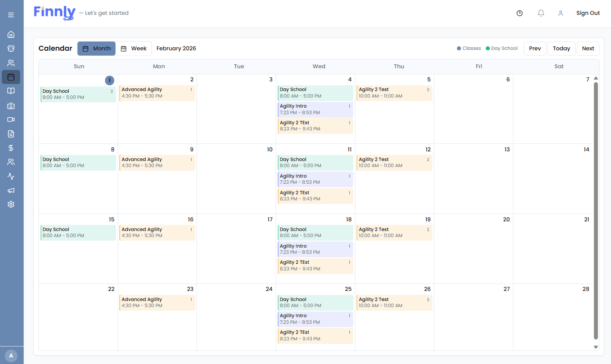
Task: Click the megaphone announcements icon
Action: (11, 190)
